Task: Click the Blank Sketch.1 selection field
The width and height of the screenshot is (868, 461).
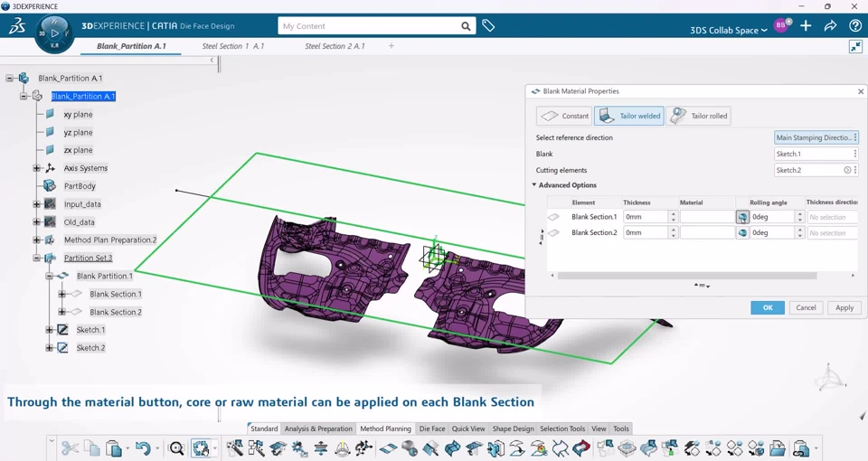Action: (816, 154)
